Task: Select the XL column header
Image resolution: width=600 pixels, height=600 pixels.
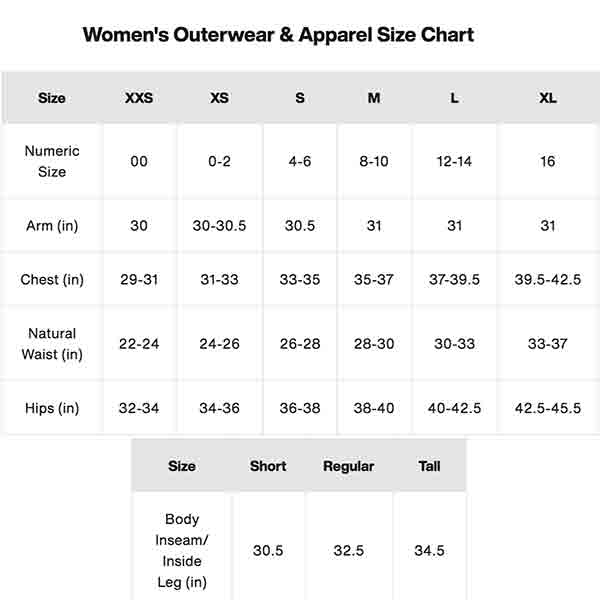Action: (547, 98)
